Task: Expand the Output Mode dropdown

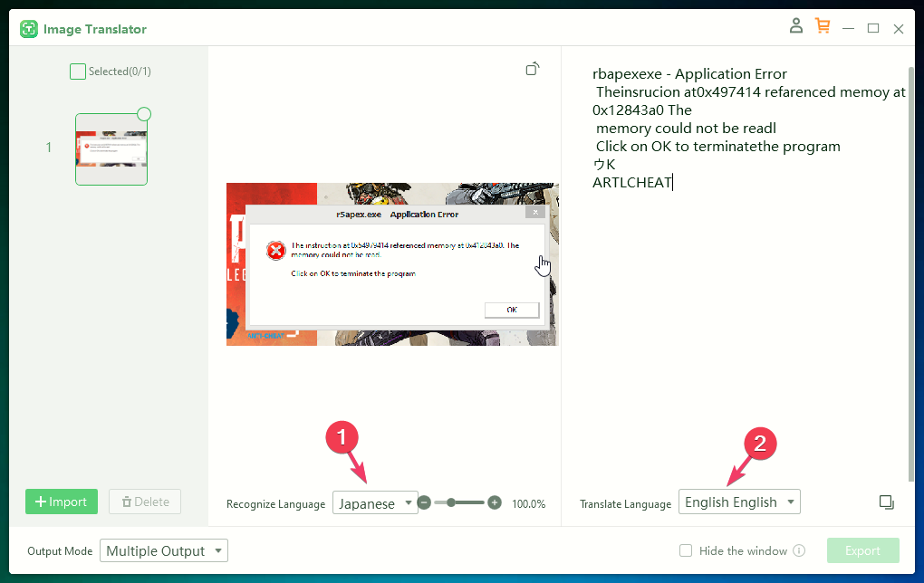Action: (x=164, y=550)
